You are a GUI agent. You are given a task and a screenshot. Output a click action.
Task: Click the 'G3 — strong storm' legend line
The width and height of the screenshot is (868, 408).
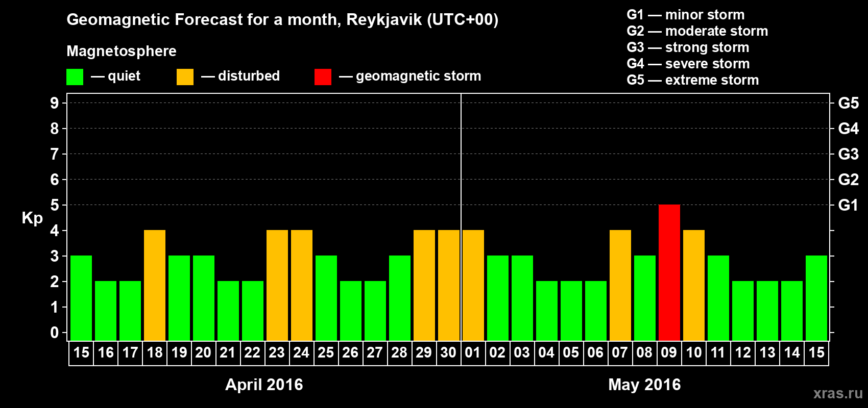(688, 47)
